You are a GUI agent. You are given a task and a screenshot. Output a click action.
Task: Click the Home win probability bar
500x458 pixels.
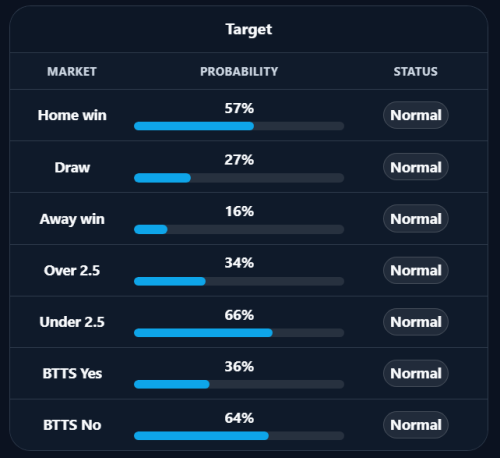(x=239, y=126)
